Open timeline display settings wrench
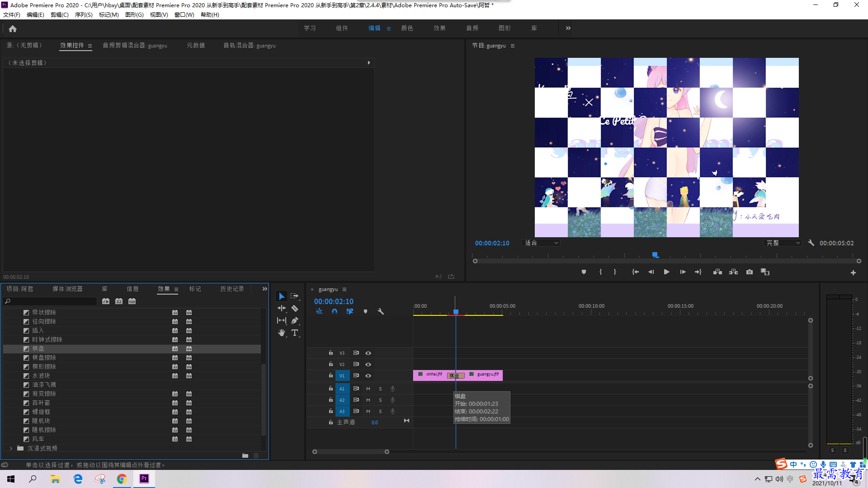The image size is (868, 488). click(x=381, y=311)
